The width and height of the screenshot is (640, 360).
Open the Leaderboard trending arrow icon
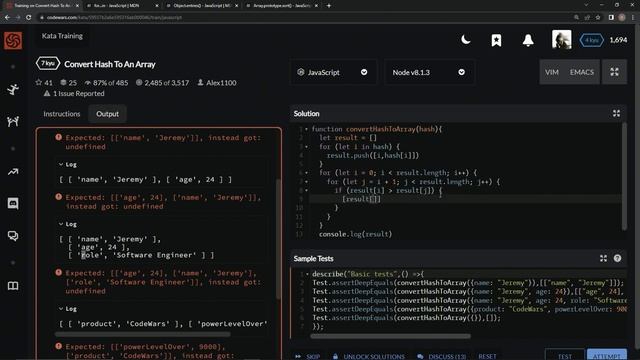13,172
